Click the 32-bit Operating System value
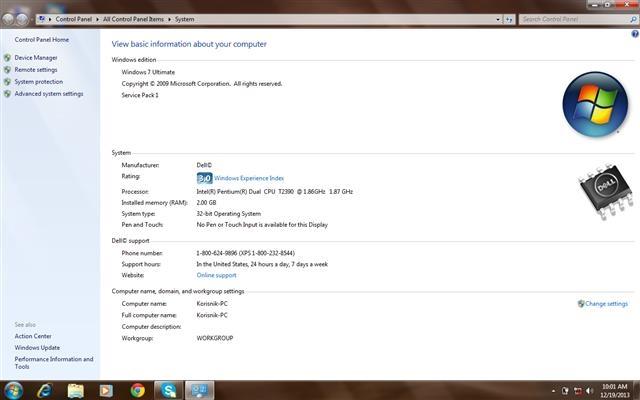The width and height of the screenshot is (640, 400). click(229, 213)
